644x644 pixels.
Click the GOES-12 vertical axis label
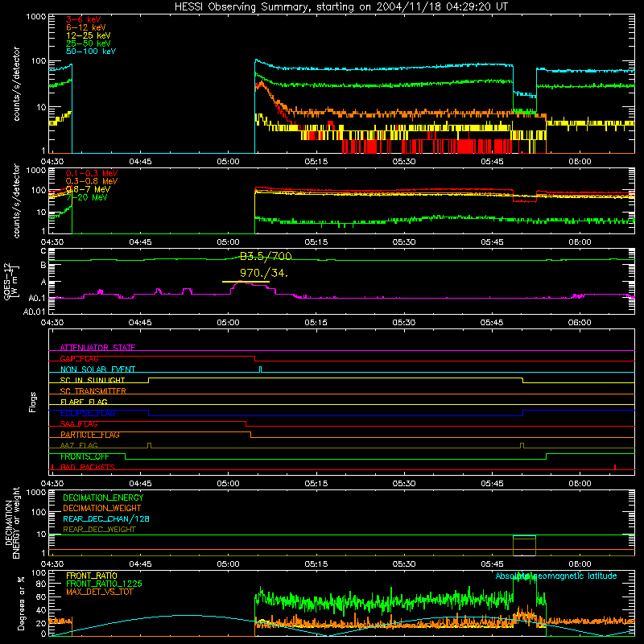coord(11,281)
